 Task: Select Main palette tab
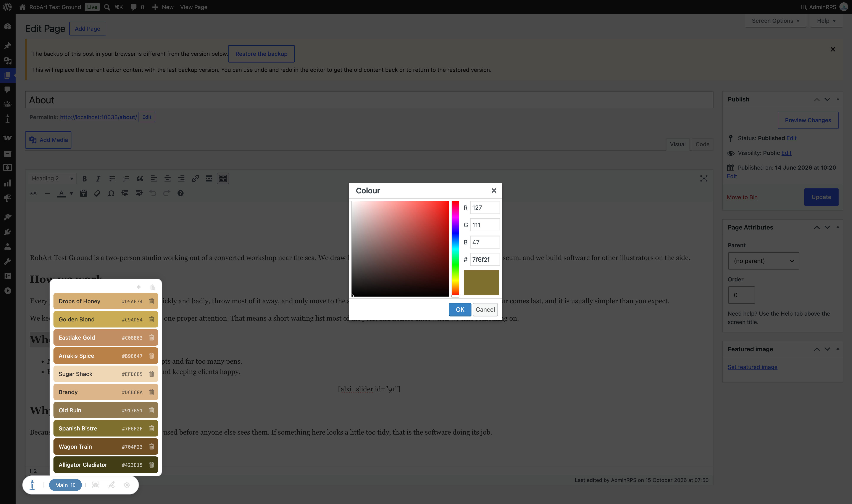pos(65,485)
